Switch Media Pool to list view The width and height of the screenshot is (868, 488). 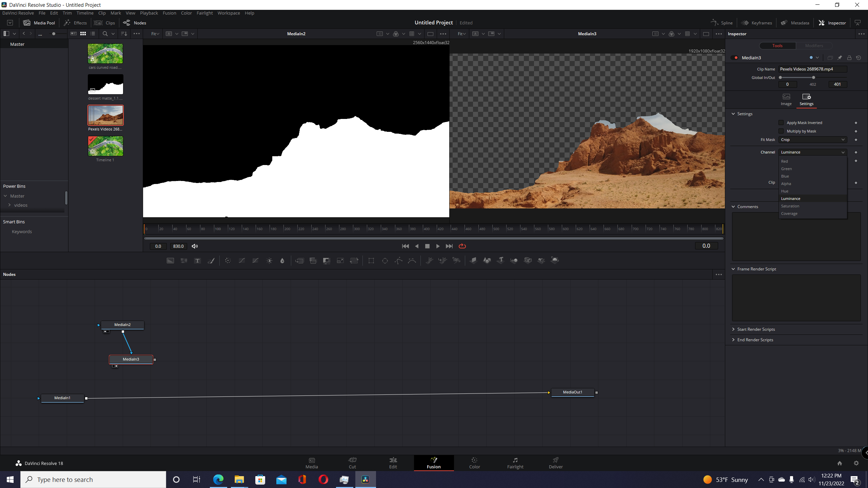[x=93, y=34]
